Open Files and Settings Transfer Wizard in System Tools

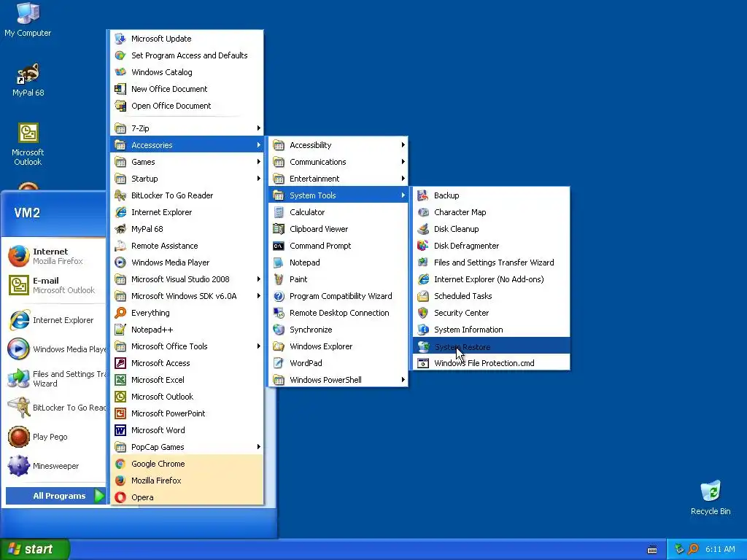pos(491,262)
